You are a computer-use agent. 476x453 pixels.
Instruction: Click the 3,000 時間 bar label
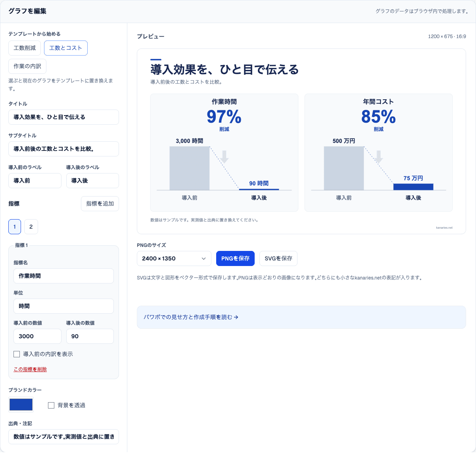190,141
